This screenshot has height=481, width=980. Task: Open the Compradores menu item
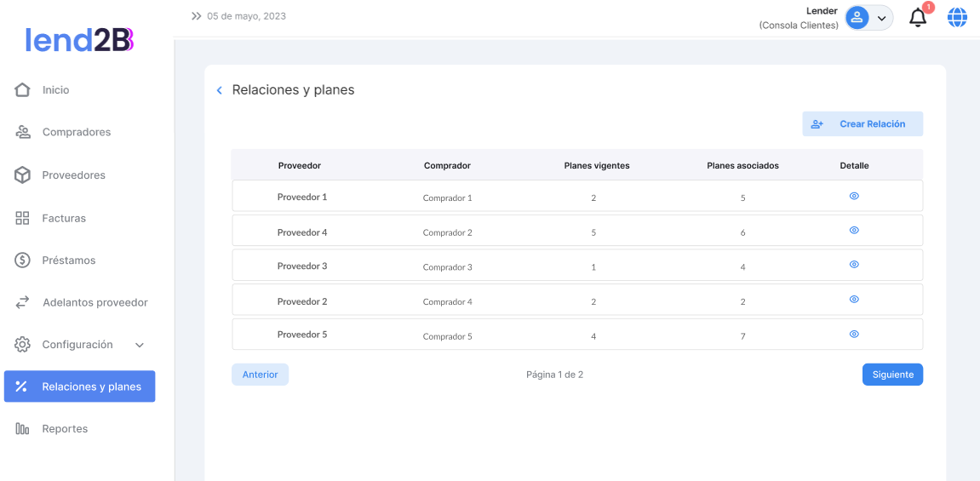coord(77,133)
